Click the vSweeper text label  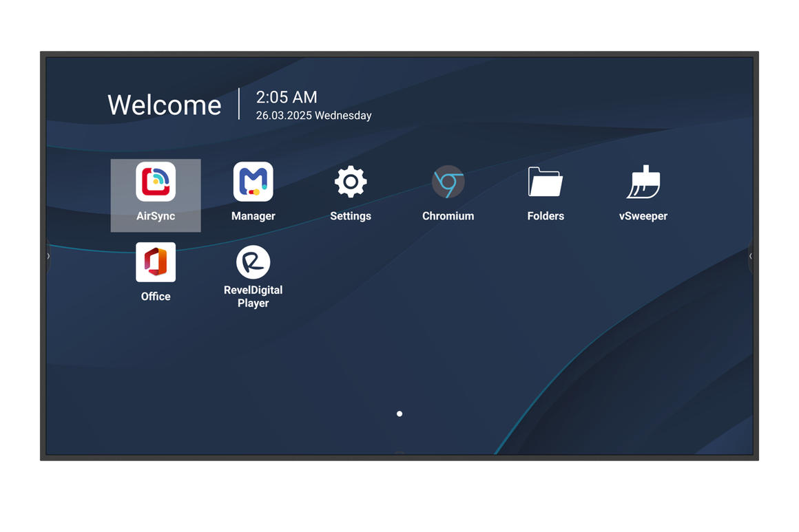[643, 216]
